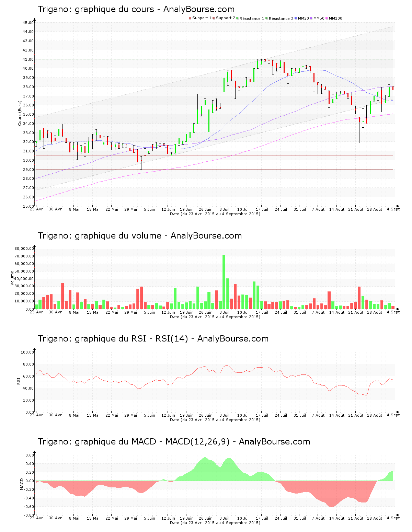Click the 'Cours (Euro)' y-axis label
Image resolution: width=412 pixels, height=532 pixels.
(20, 113)
